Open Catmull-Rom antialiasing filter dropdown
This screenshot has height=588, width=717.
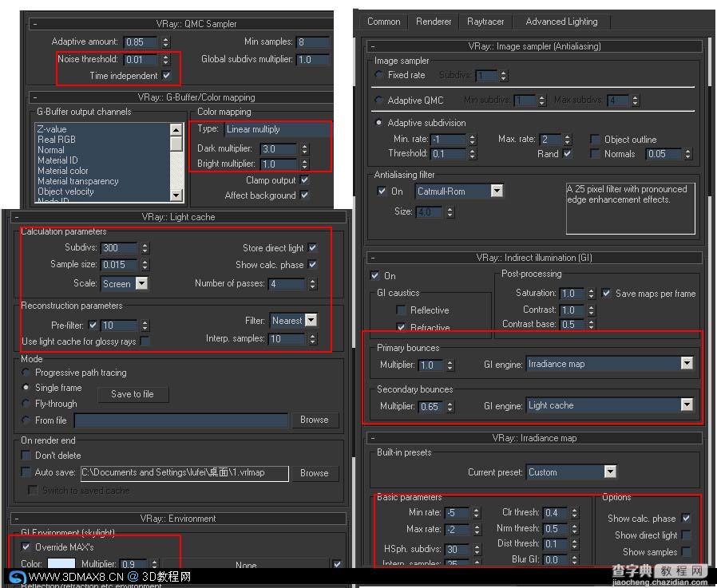(497, 191)
